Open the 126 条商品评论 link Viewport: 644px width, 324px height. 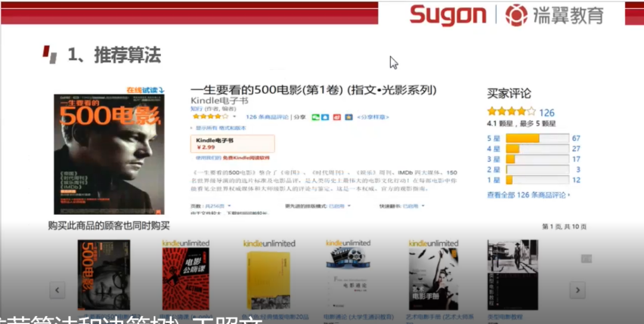coord(267,117)
